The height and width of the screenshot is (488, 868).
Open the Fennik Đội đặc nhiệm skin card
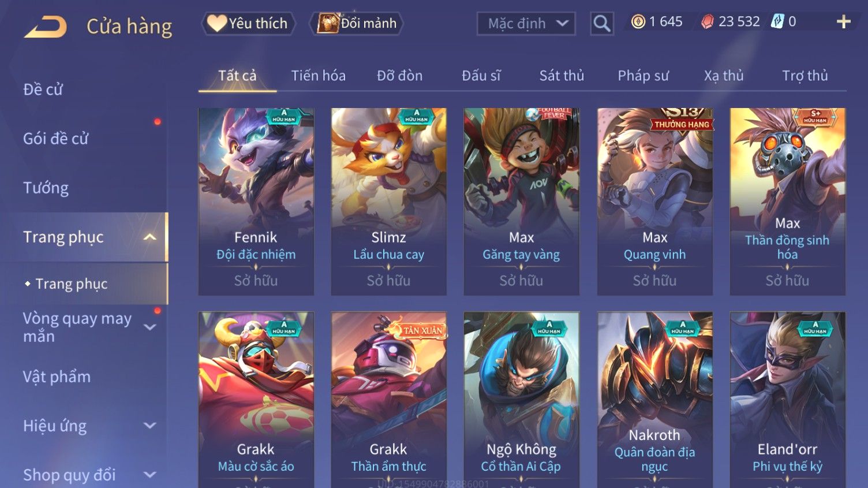(256, 202)
